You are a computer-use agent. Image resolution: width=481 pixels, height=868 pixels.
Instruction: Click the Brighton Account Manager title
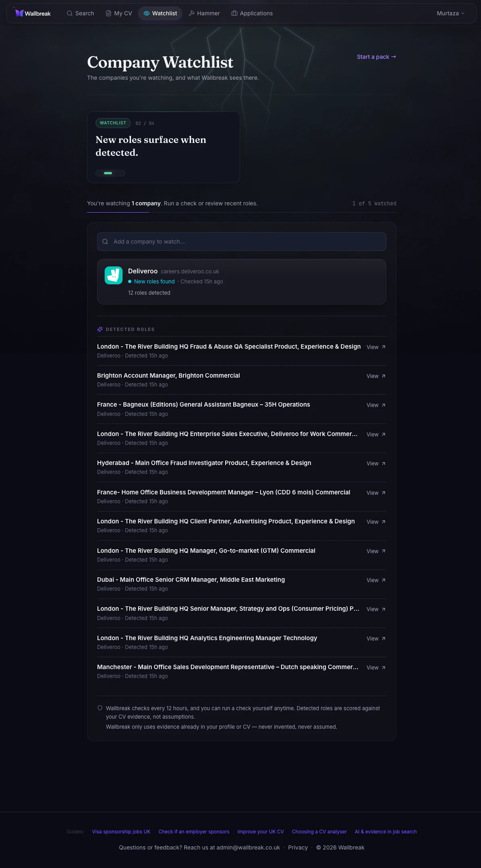point(168,375)
